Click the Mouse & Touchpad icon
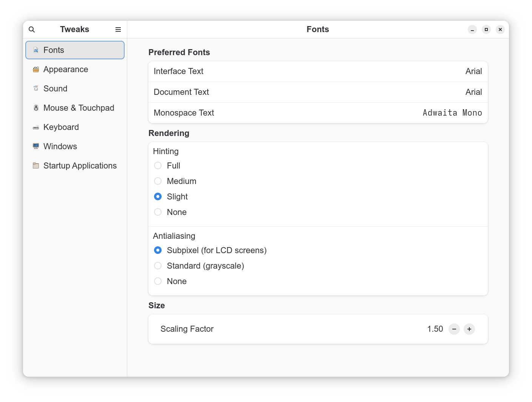Viewport: 532px width, 402px height. point(36,108)
